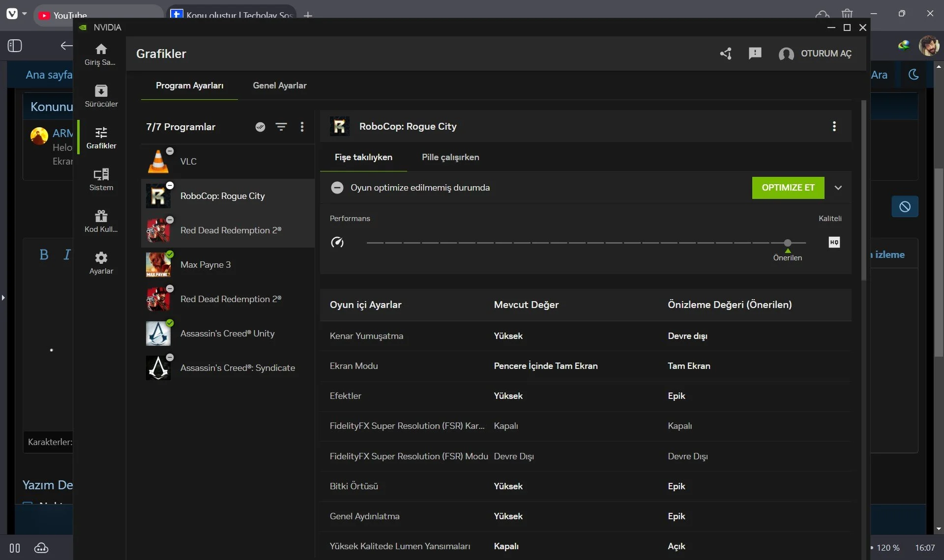944x560 pixels.
Task: Click Assassin's Creed Syndicate logo icon
Action: pos(158,368)
